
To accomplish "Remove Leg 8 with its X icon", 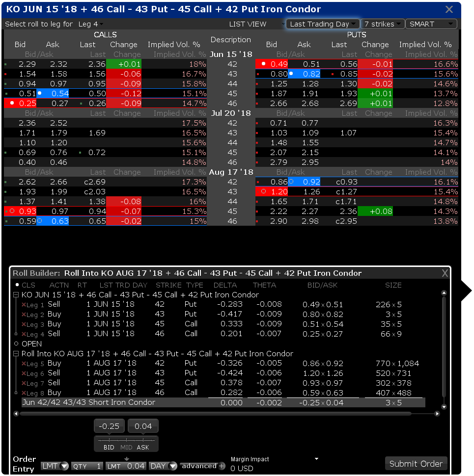I will click(x=24, y=393).
